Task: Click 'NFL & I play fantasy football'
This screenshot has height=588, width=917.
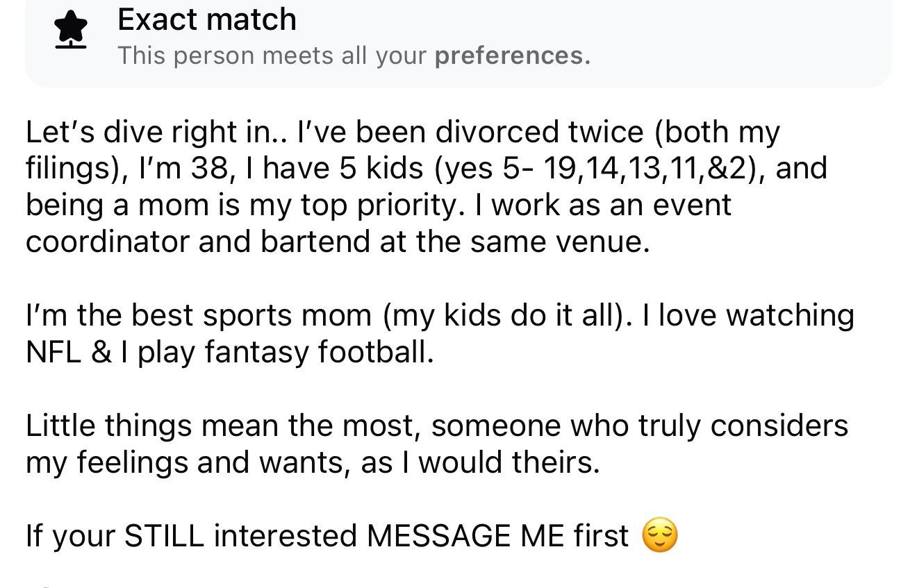Action: pyautogui.click(x=230, y=353)
